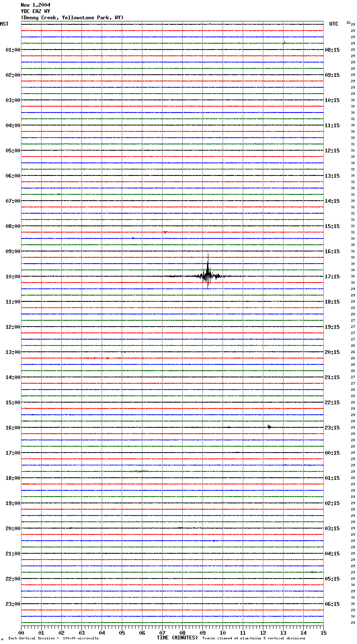Click the "05:15" UTC row label
357x644 pixels.
[x=332, y=579]
